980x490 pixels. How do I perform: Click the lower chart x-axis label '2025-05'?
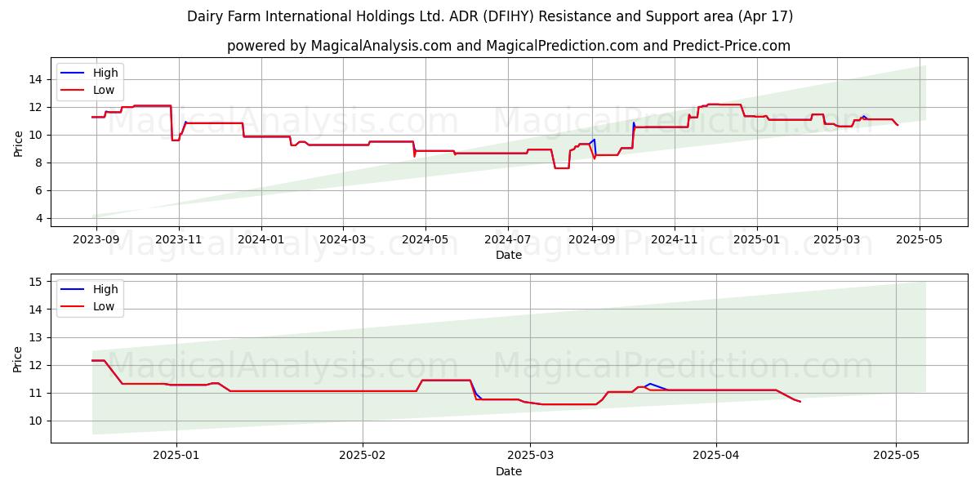[896, 457]
